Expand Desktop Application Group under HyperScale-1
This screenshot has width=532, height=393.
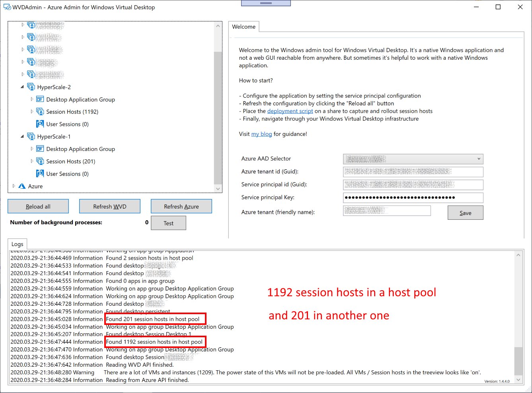pyautogui.click(x=32, y=149)
